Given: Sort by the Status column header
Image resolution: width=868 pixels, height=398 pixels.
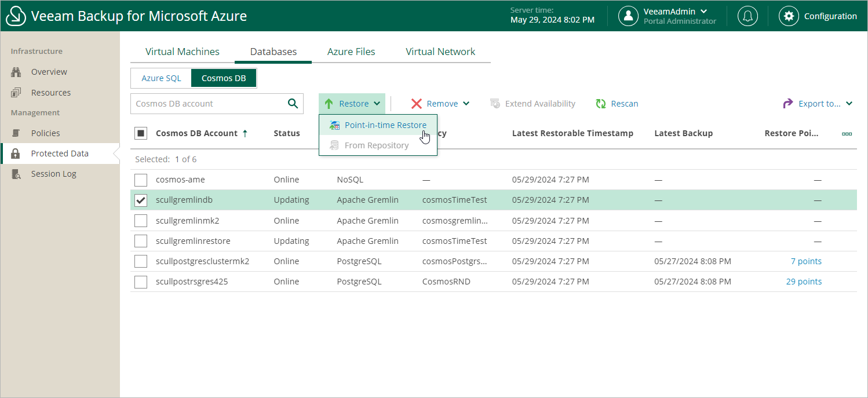Looking at the screenshot, I should point(287,133).
